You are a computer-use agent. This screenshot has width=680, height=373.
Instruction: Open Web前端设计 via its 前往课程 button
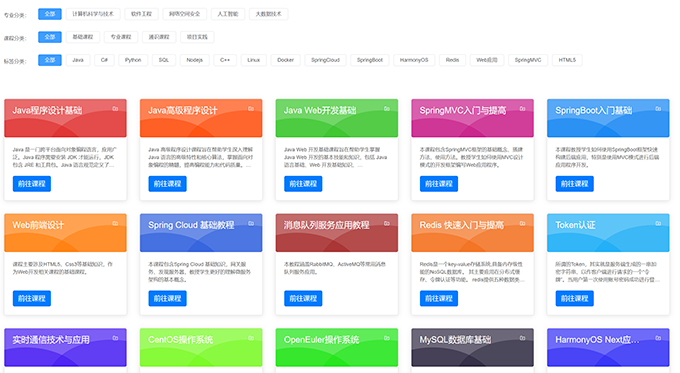(x=32, y=298)
